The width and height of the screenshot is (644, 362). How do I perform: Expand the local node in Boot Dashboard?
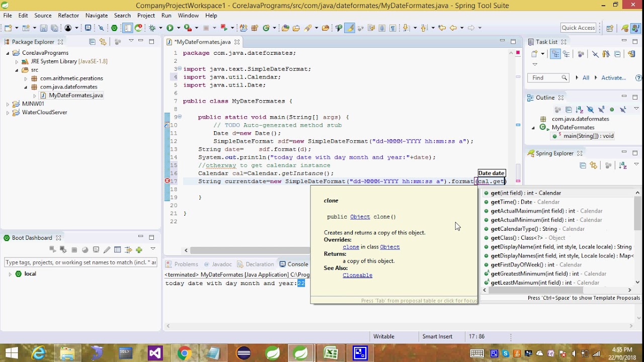(10, 274)
